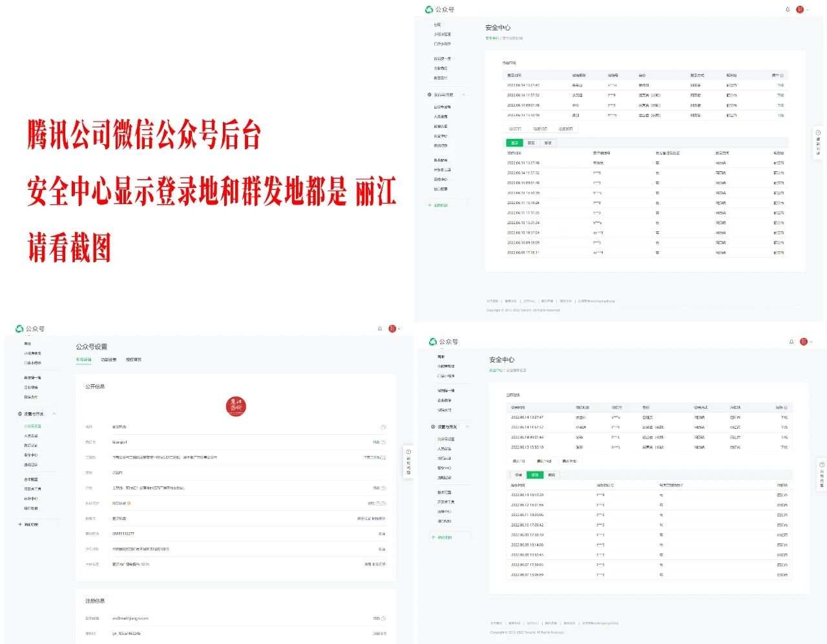
Task: Switch to 群发 tab in top 安全中心 screenshot
Action: (x=531, y=143)
